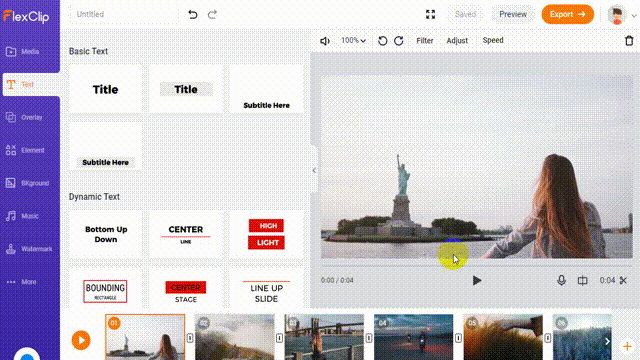The width and height of the screenshot is (640, 360).
Task: Select storyboard clip 05 thumbnail
Action: point(503,337)
